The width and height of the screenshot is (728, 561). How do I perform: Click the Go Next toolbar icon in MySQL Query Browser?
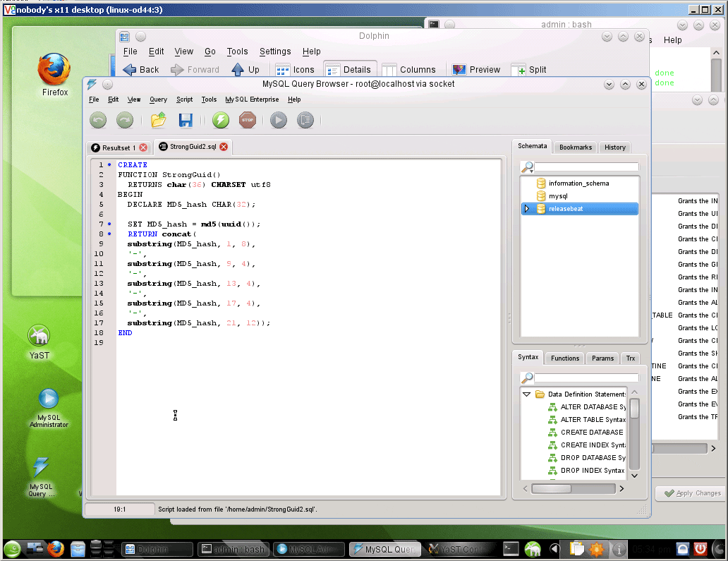pos(124,120)
